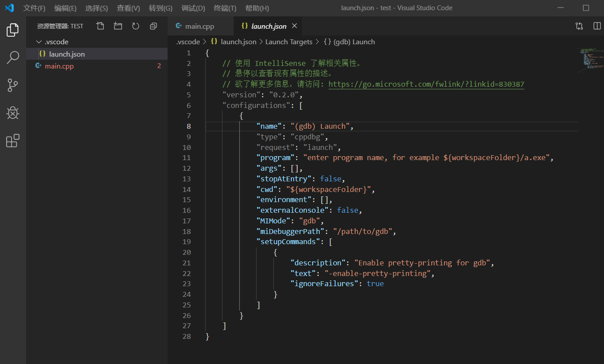
Task: Collapse all folders in explorer
Action: point(153,26)
